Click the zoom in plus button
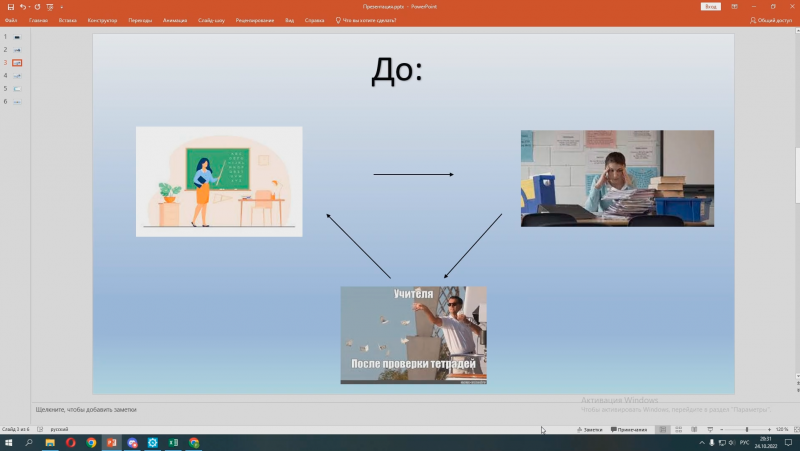The image size is (800, 451). [769, 430]
